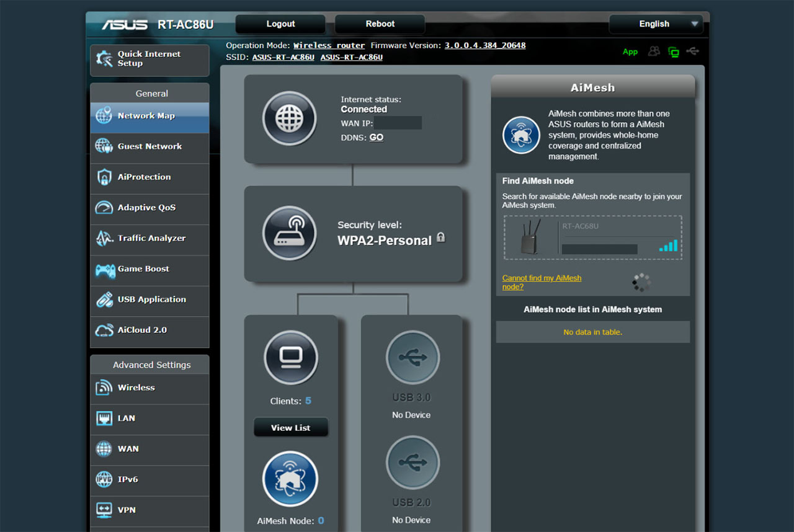Viewport: 794px width, 532px height.
Task: Click the ASUS logo
Action: (x=125, y=25)
